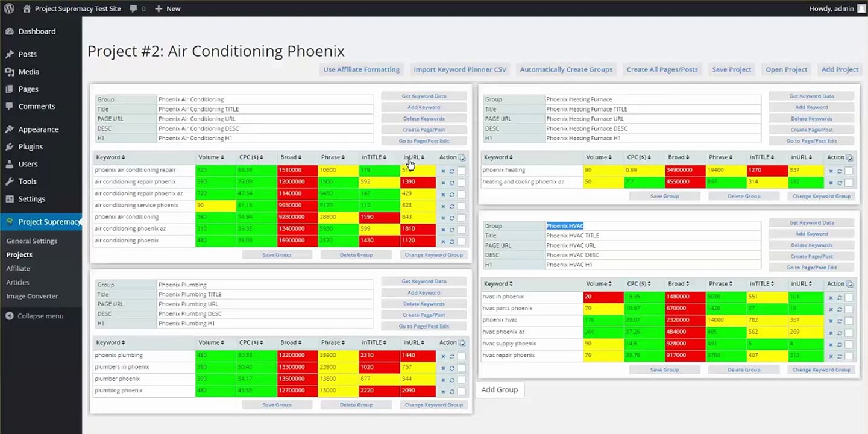Click the WordPress logo icon
This screenshot has width=868, height=434.
(x=9, y=8)
